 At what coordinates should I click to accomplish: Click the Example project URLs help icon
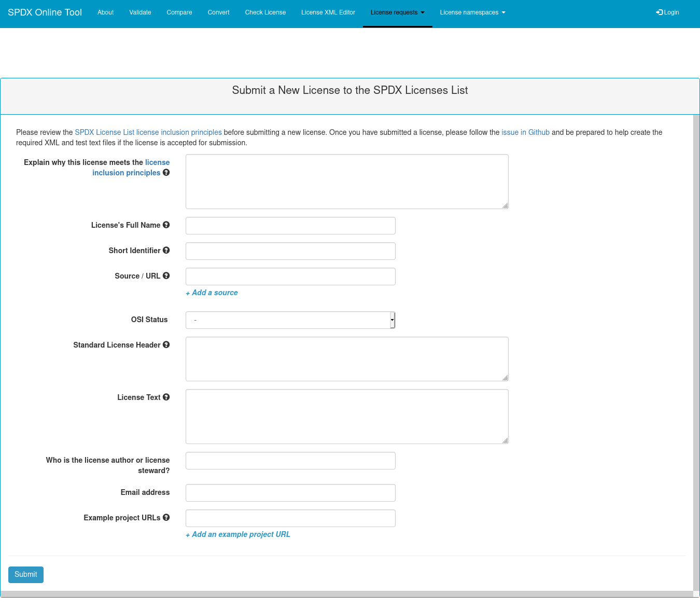pos(166,517)
